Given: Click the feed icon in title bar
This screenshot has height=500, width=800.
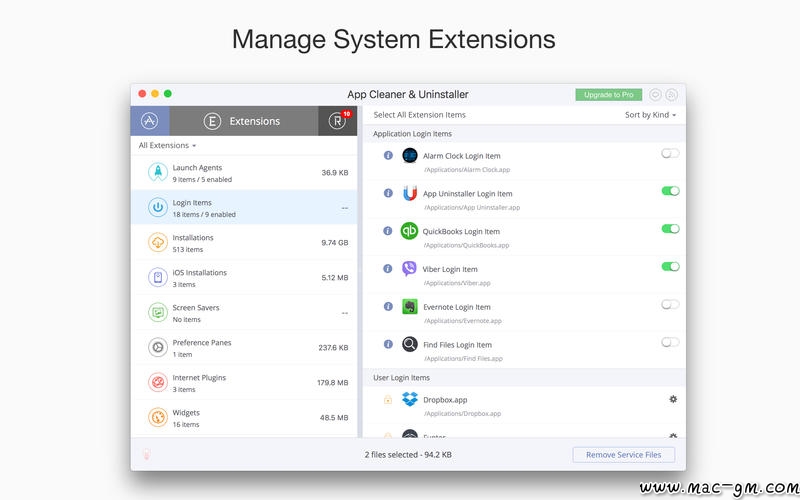Looking at the screenshot, I should point(672,94).
